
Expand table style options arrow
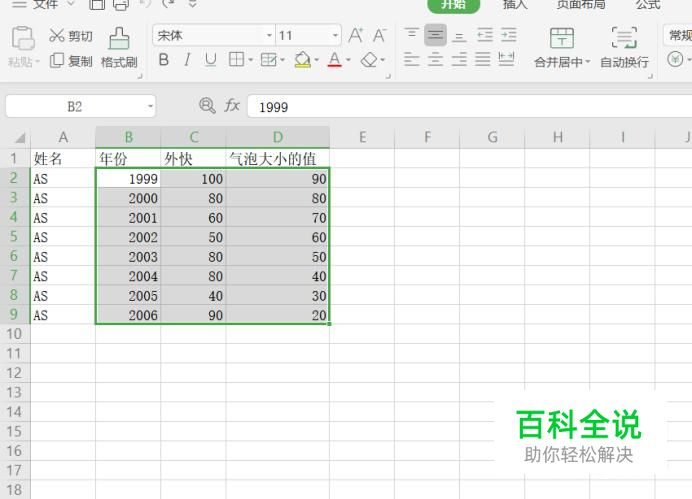282,60
